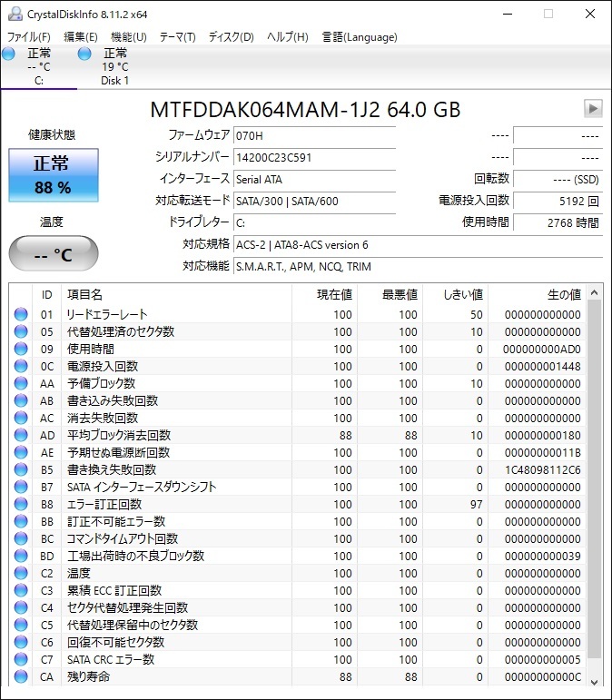The width and height of the screenshot is (612, 700).
Task: Click the status icon for 予期せぬ電源断回数
Action: click(x=21, y=452)
